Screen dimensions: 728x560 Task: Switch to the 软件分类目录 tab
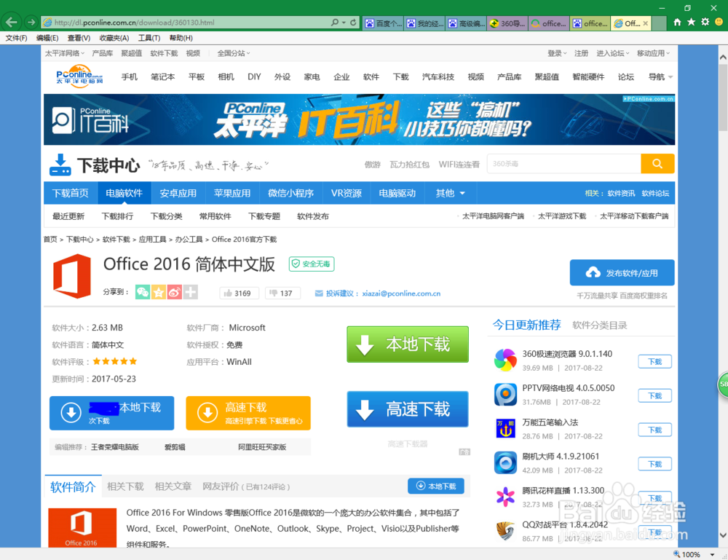pos(600,325)
